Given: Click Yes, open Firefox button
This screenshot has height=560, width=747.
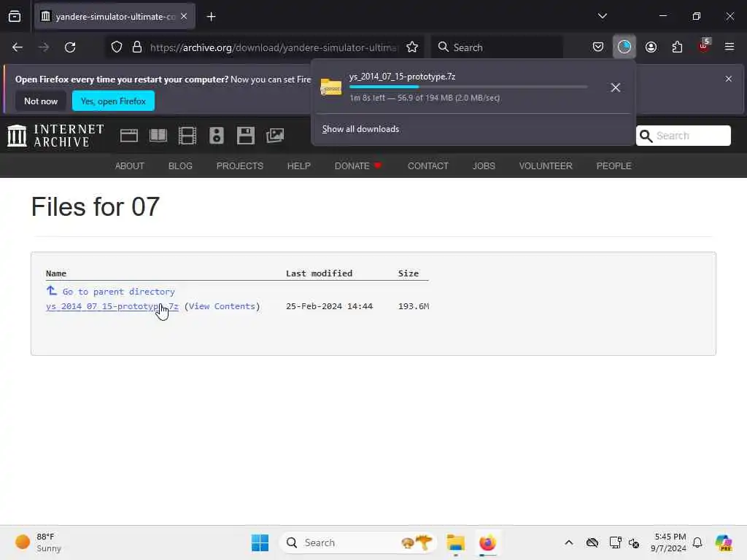Looking at the screenshot, I should 113,101.
